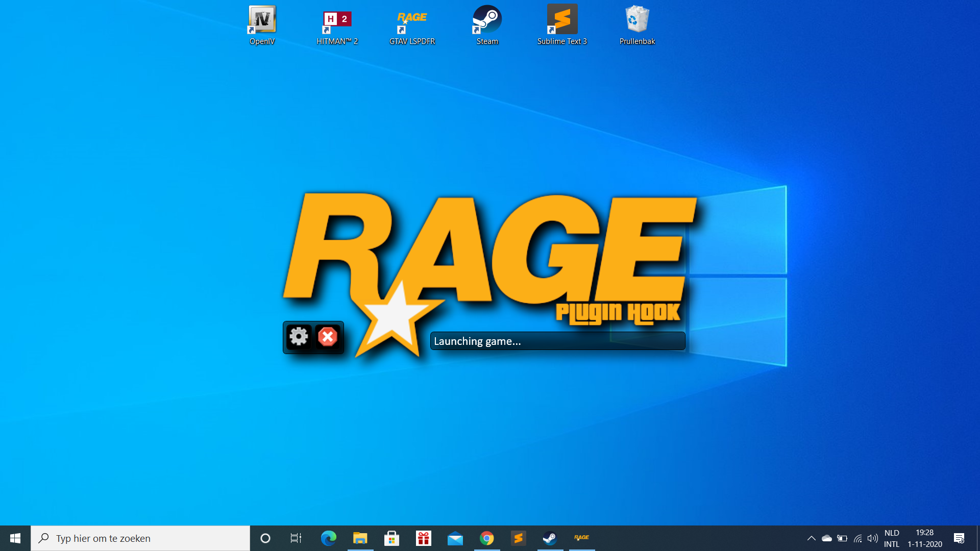
Task: Open the Steam desktop shortcut
Action: 487,26
